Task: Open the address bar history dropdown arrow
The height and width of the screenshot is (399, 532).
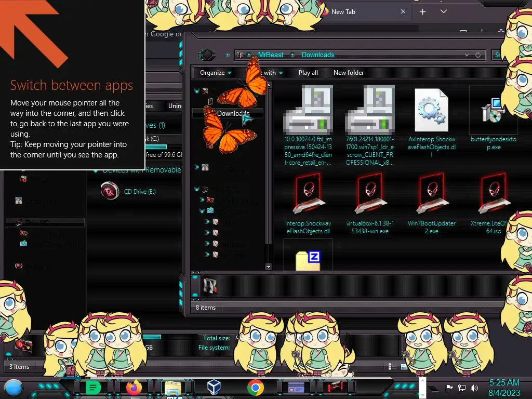Action: pyautogui.click(x=467, y=55)
